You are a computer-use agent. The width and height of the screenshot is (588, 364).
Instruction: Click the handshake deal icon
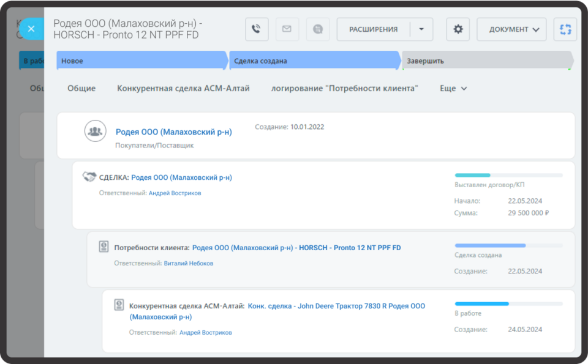tap(89, 177)
